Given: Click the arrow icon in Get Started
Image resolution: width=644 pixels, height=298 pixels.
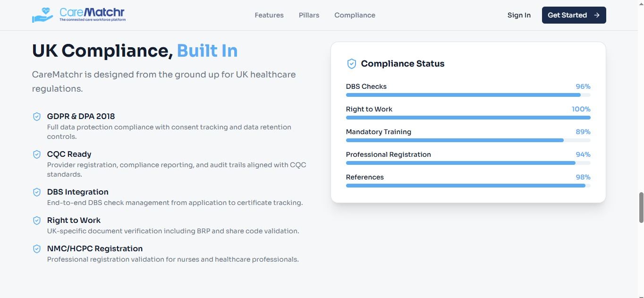Looking at the screenshot, I should [597, 15].
